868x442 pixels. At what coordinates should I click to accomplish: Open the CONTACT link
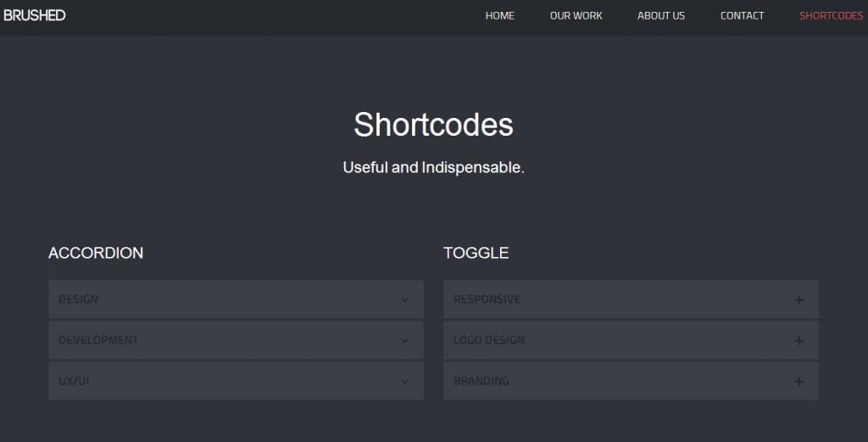(742, 15)
